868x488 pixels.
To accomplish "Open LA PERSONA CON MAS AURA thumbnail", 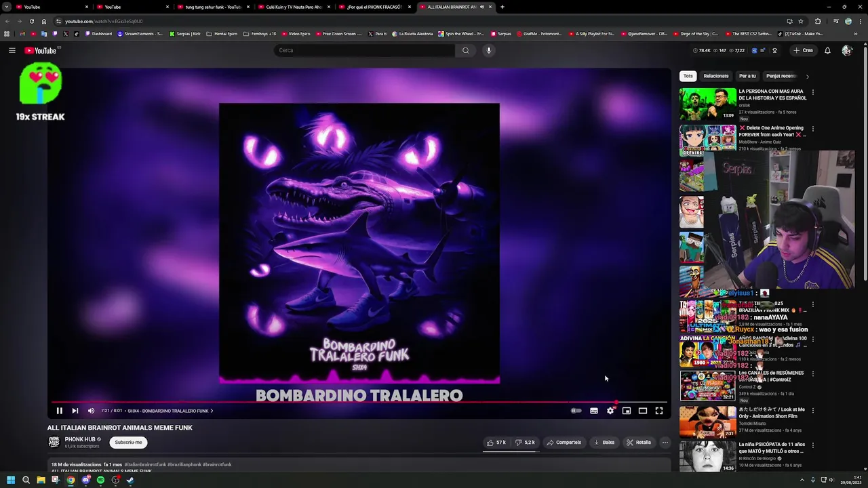I will (x=708, y=104).
